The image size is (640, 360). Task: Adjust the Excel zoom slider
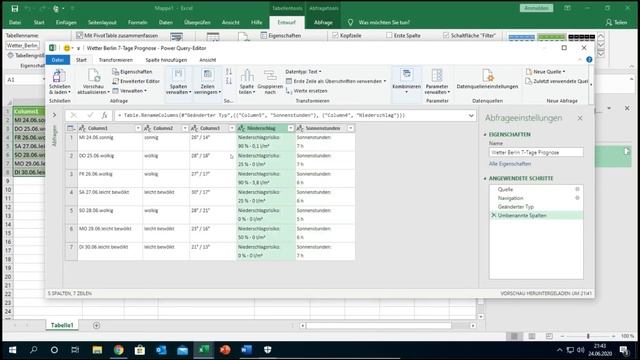tap(588, 336)
